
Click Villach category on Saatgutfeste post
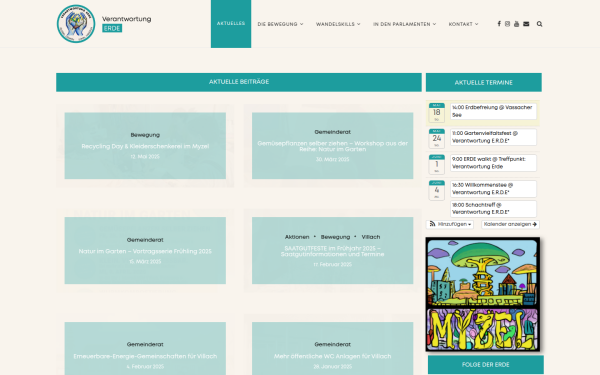(x=371, y=237)
